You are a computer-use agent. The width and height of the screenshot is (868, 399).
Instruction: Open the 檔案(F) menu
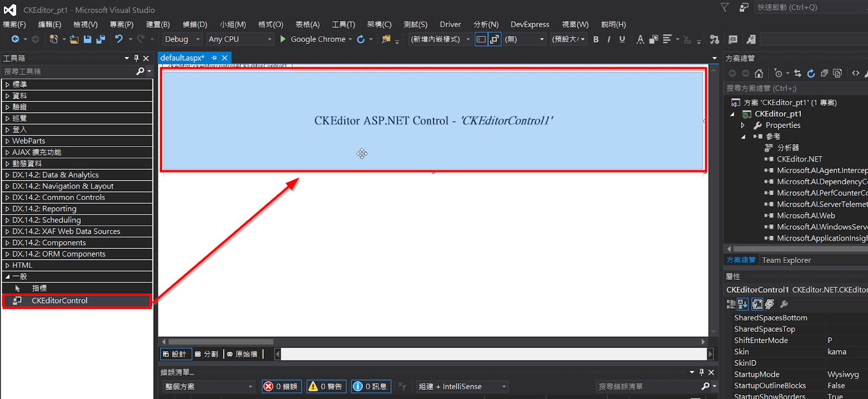[x=14, y=24]
